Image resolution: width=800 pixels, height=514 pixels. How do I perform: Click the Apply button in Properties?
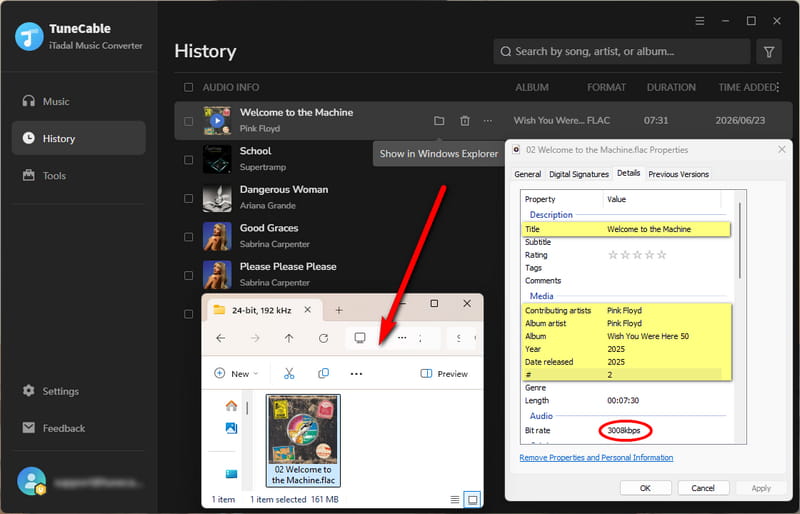pos(761,488)
